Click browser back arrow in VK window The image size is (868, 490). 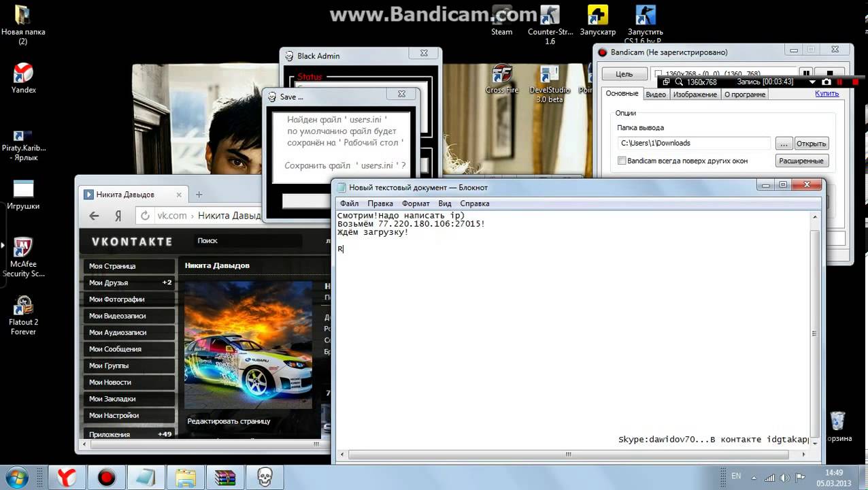pyautogui.click(x=95, y=216)
